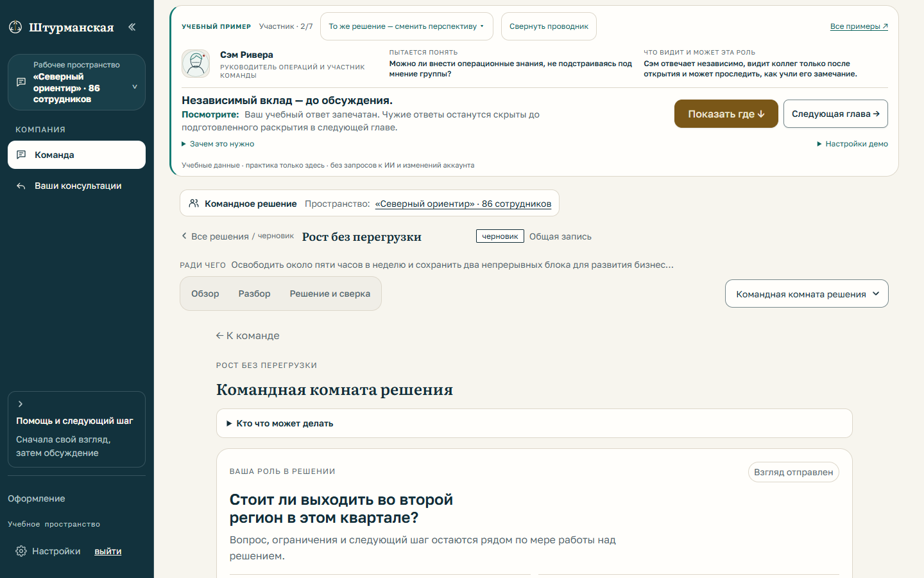Open the workspace switcher «Северный ориентир» dropdown
Screen dimensions: 924x578
[x=76, y=82]
